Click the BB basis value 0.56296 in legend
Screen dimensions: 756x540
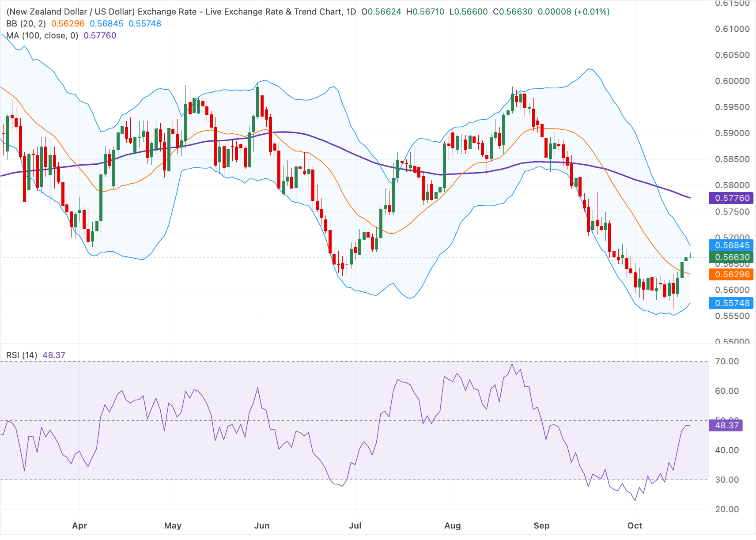tap(68, 23)
